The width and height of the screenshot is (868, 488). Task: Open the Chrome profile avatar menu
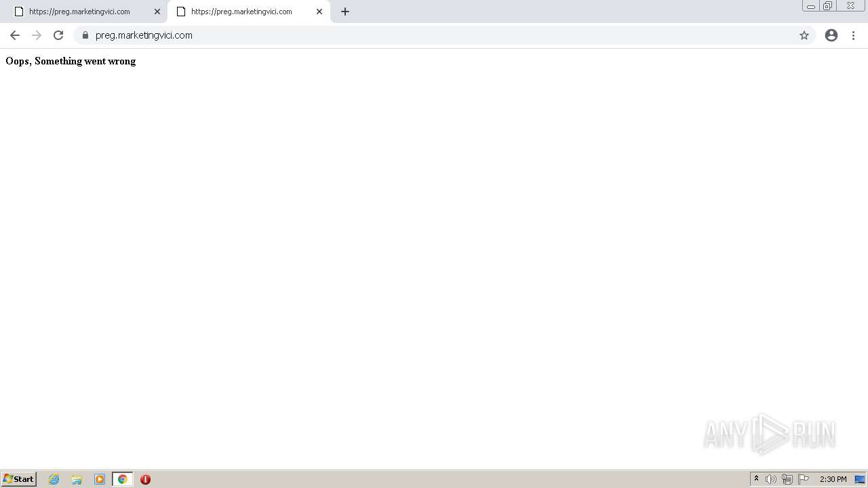(x=831, y=35)
